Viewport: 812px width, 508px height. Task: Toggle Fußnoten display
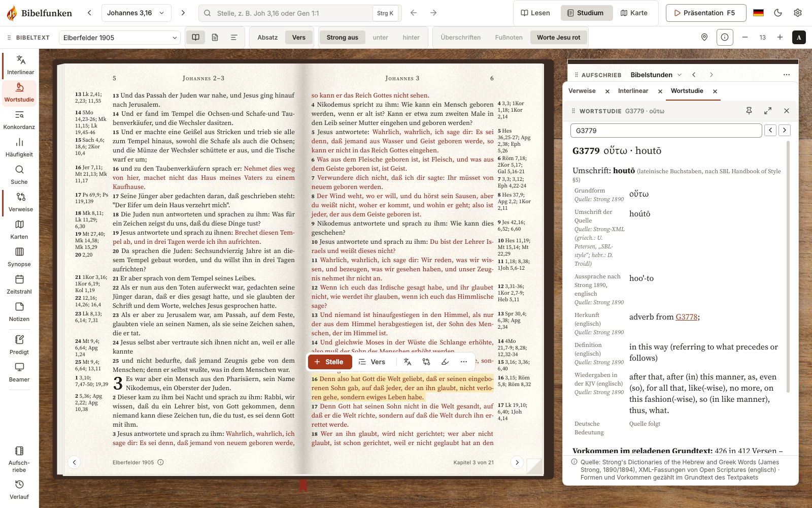point(509,38)
